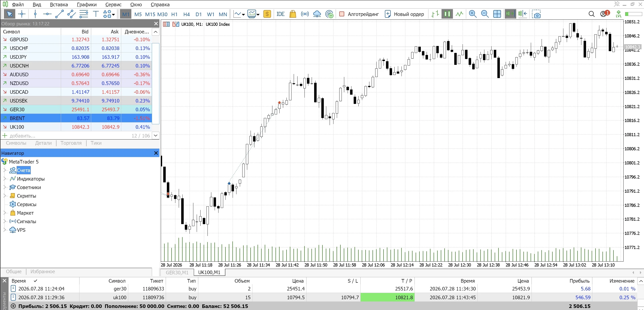This screenshot has width=644, height=310.
Task: Open the Сервис menu
Action: point(113,4)
